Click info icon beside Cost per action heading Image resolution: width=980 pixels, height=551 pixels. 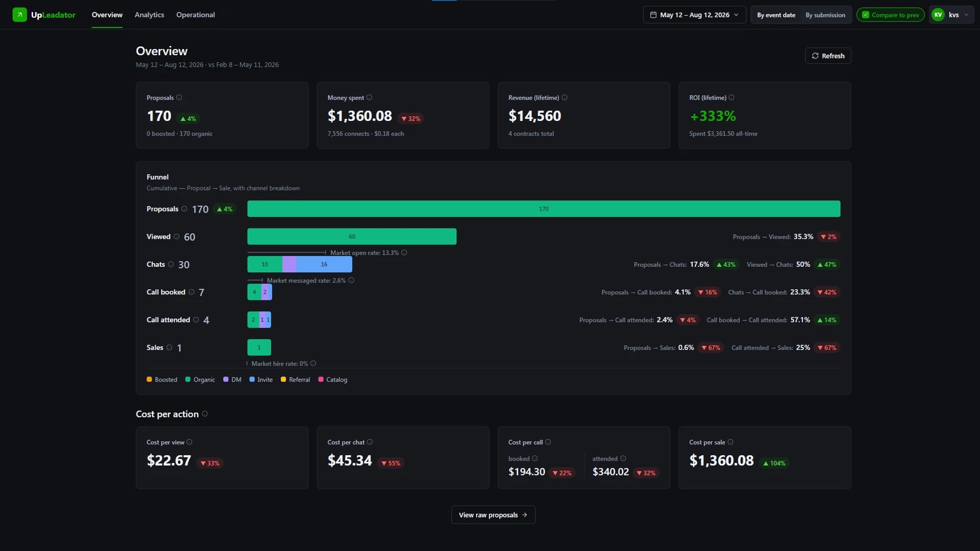tap(205, 414)
